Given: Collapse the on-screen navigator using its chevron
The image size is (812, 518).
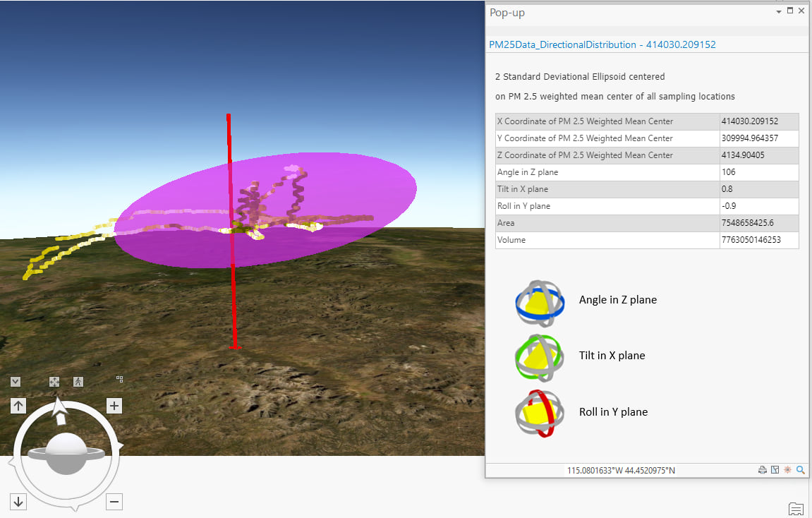Looking at the screenshot, I should [15, 381].
